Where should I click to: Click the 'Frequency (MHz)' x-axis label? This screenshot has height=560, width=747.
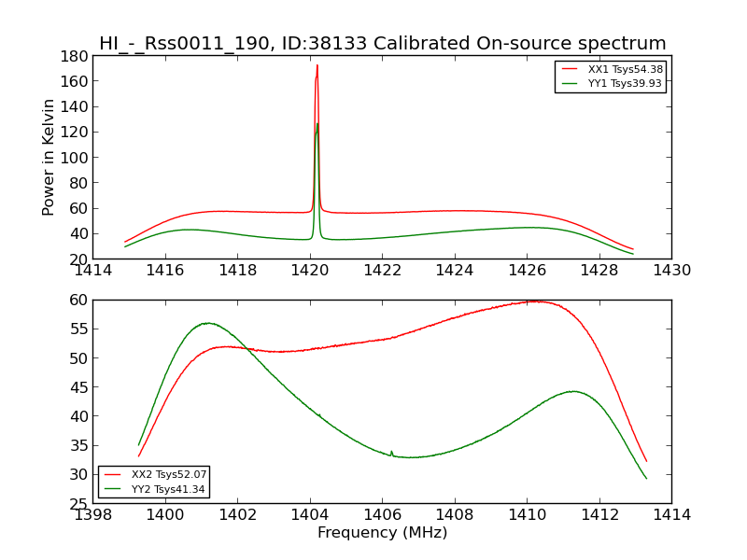click(x=383, y=532)
